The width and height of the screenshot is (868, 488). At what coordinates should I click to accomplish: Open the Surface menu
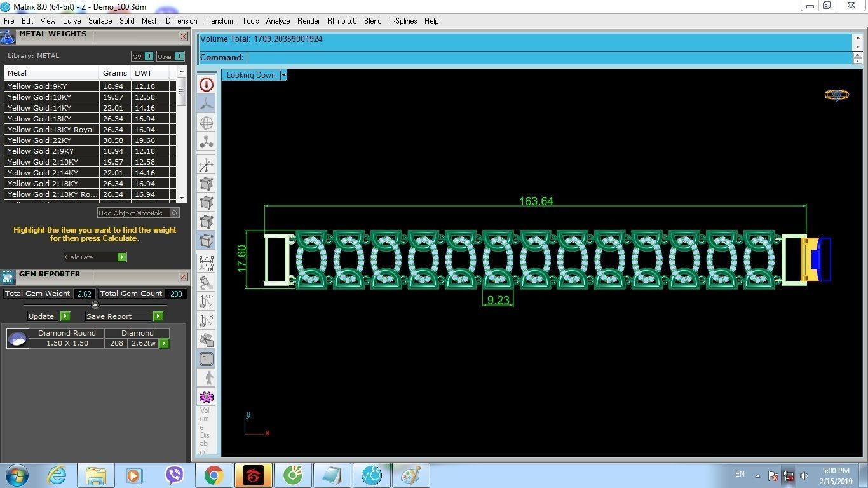click(100, 21)
